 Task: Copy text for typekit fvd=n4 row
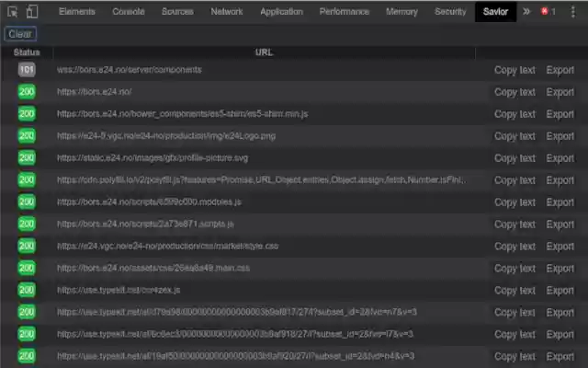point(514,356)
